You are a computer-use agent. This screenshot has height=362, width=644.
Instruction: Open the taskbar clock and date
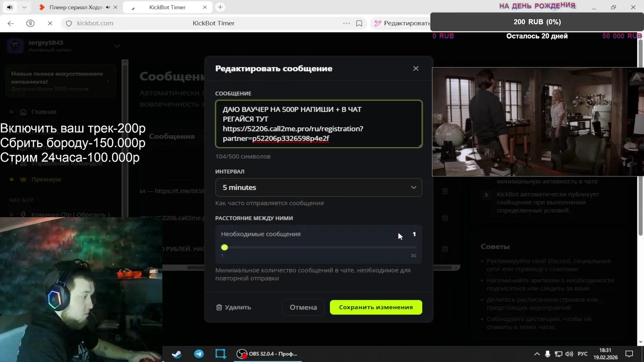pyautogui.click(x=605, y=354)
